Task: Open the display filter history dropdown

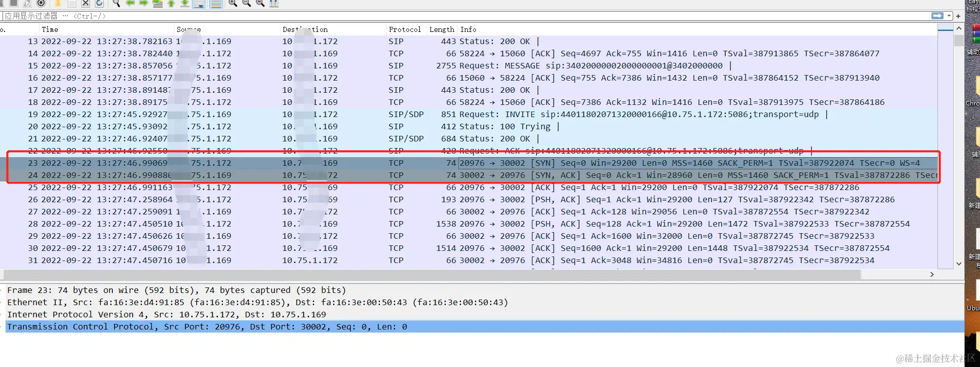Action: pos(949,16)
